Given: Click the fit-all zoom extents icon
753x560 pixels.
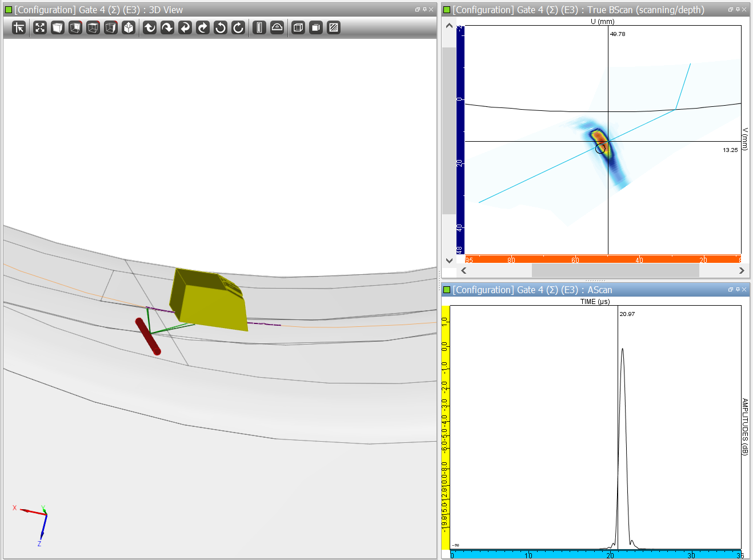Looking at the screenshot, I should (39, 27).
